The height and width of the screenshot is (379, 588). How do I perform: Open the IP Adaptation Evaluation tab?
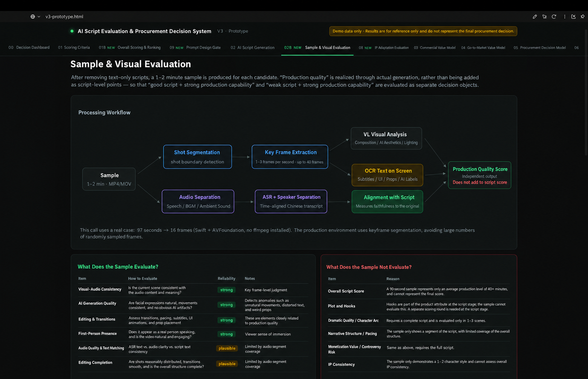pyautogui.click(x=383, y=48)
